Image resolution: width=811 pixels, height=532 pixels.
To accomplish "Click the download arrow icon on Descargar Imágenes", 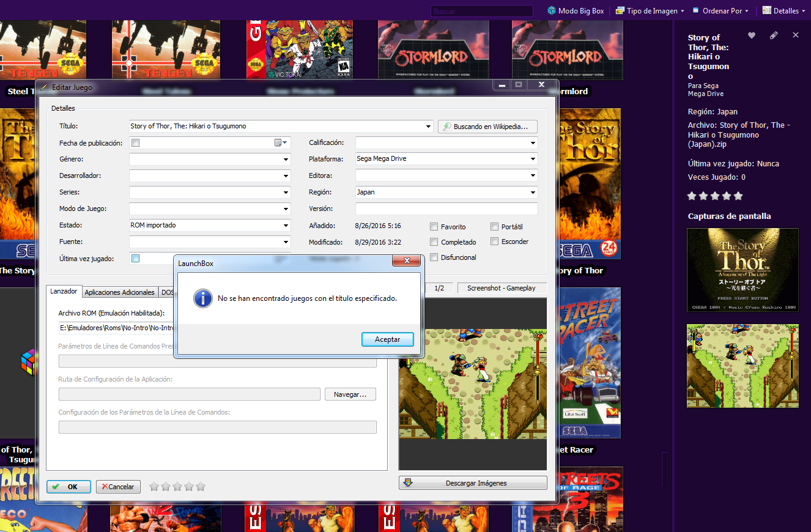I will (x=408, y=482).
